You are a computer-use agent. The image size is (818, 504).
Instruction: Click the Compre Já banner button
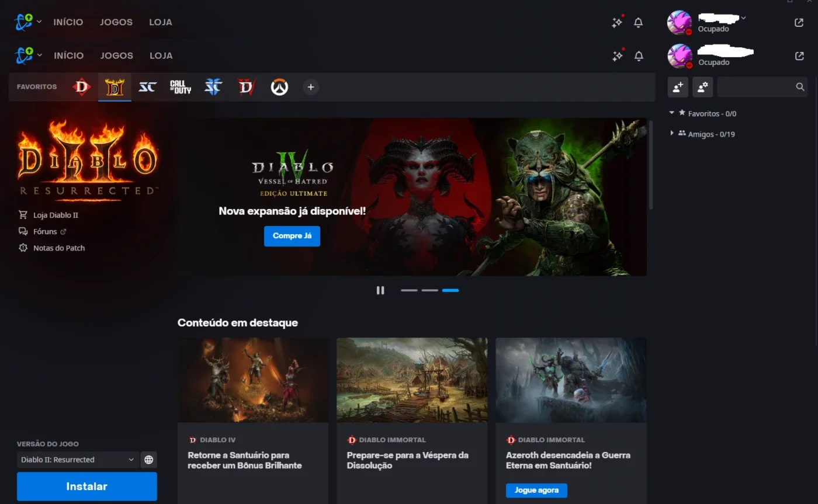[292, 236]
